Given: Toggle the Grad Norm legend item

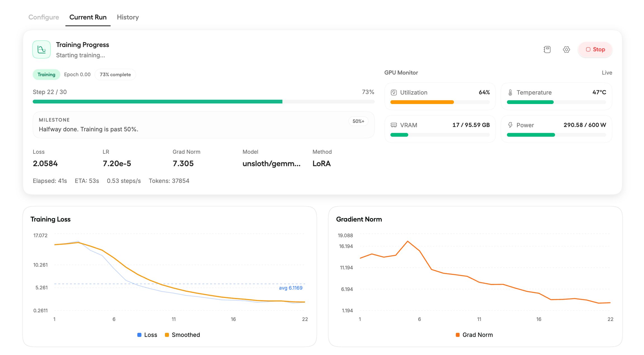Looking at the screenshot, I should tap(474, 335).
